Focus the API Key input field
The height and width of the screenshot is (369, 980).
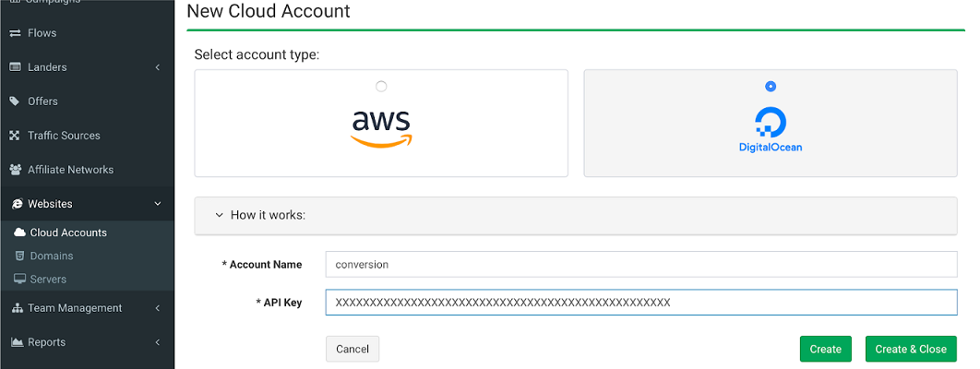[x=641, y=303]
